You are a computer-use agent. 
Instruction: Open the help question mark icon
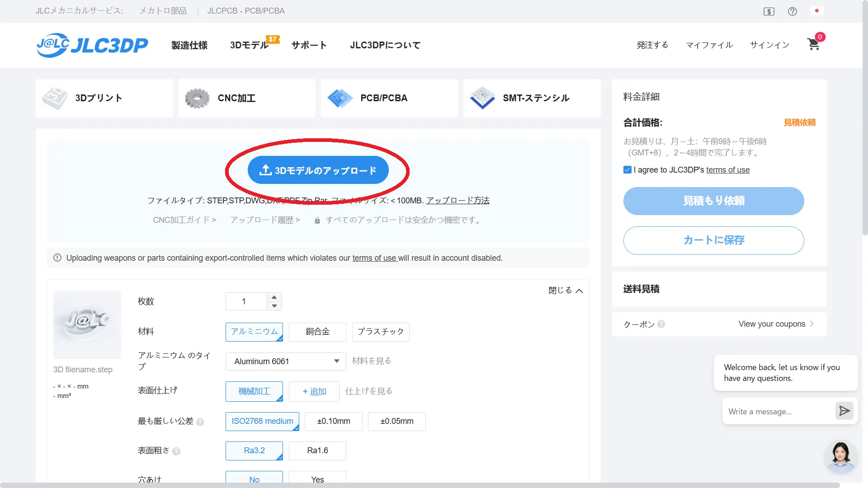coord(793,11)
